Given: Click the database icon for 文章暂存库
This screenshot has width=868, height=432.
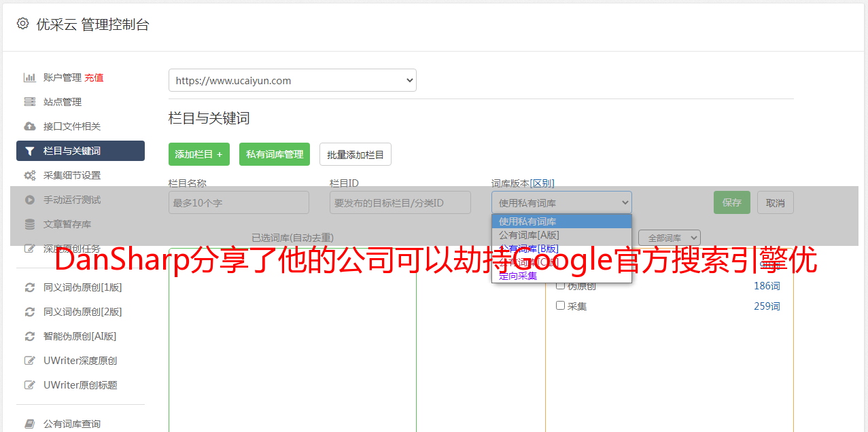Looking at the screenshot, I should coord(30,224).
